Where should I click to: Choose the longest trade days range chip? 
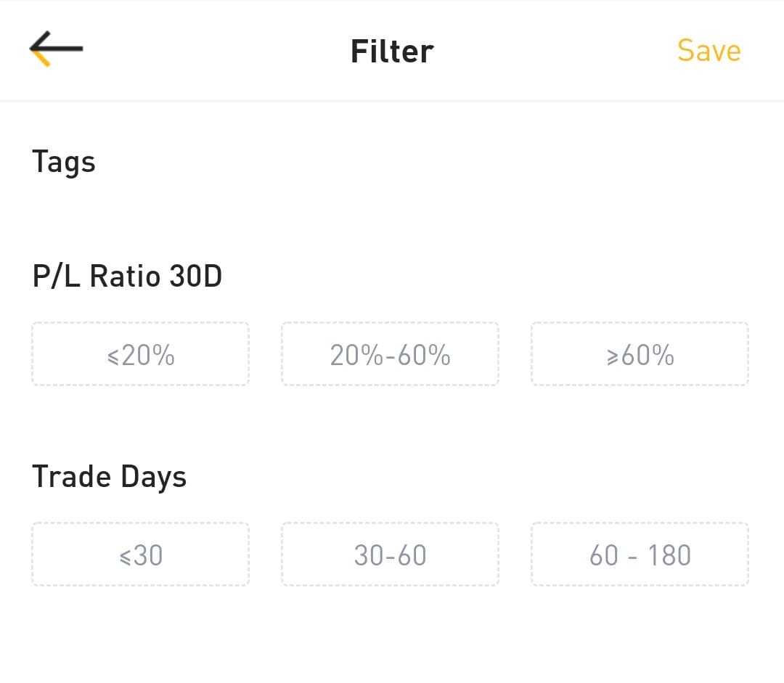(640, 554)
